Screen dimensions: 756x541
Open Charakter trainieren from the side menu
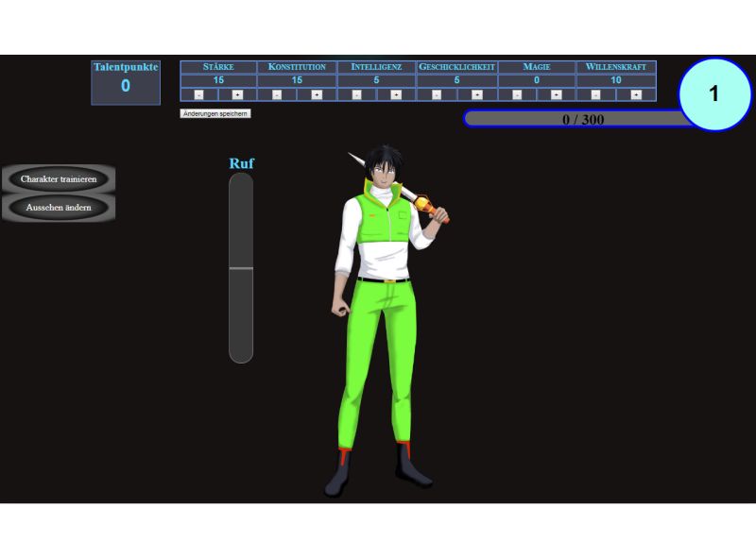59,179
